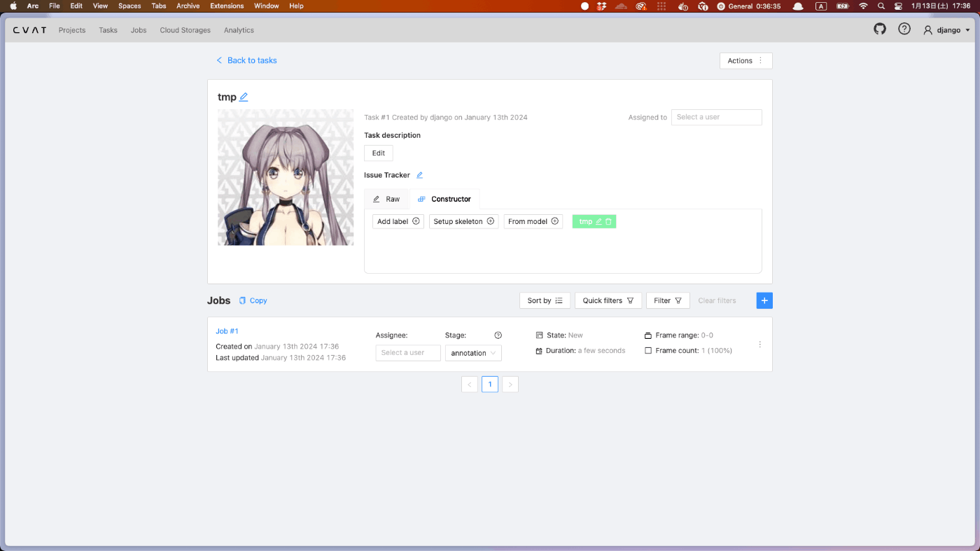Viewport: 980px width, 551px height.
Task: Open the django user dropdown
Action: tap(947, 30)
